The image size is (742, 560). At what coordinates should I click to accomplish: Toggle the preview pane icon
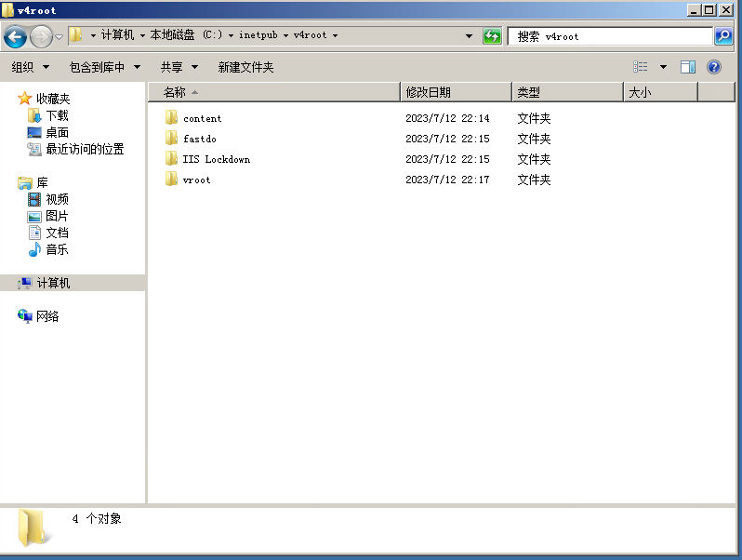click(x=687, y=67)
